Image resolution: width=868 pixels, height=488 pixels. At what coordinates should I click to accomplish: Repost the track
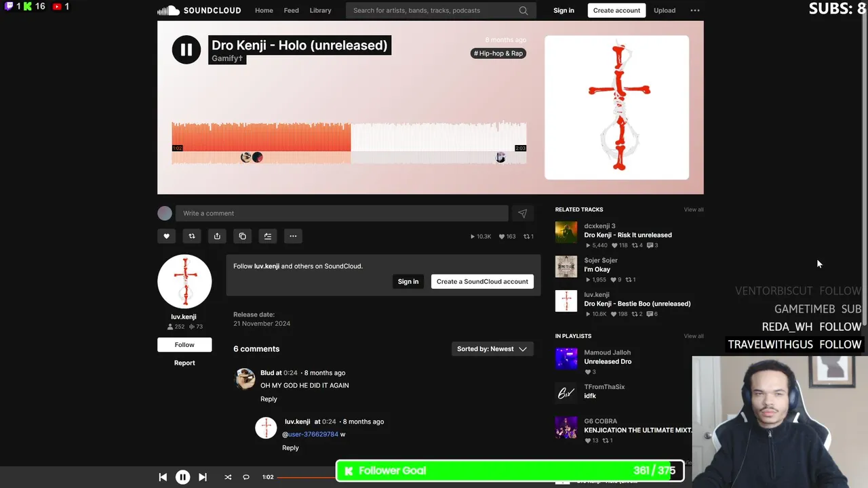point(192,236)
